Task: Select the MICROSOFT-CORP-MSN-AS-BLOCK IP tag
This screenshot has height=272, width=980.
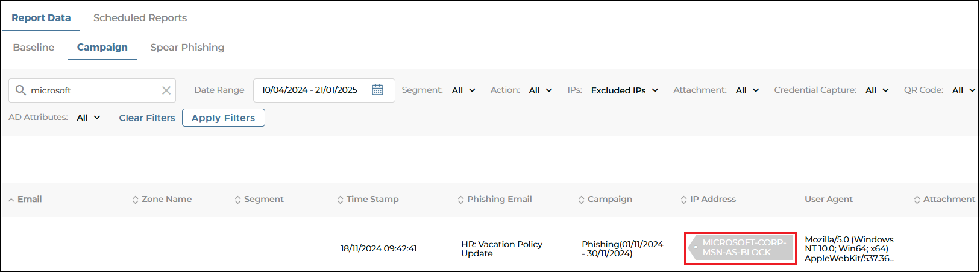Action: click(741, 248)
